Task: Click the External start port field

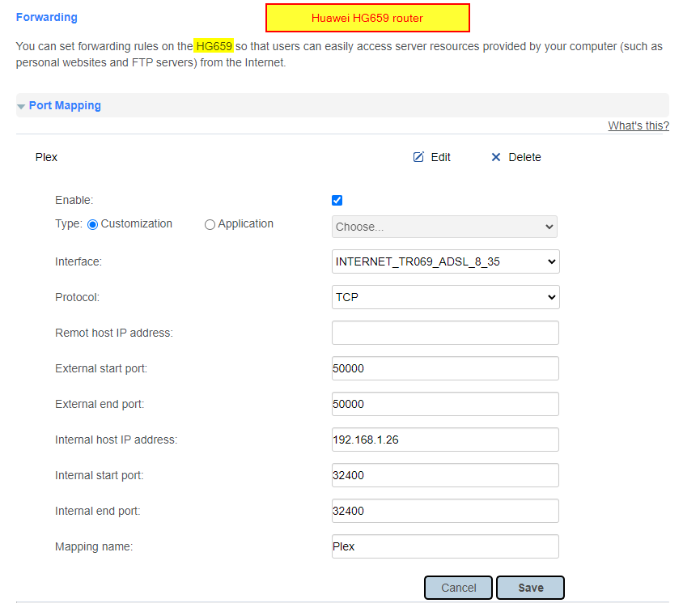Action: coord(445,368)
